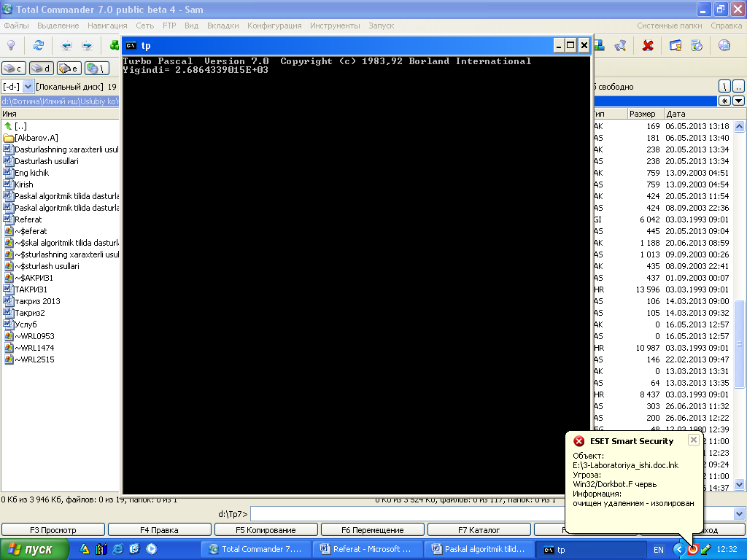This screenshot has height=560, width=747.
Task: Expand the command line history dropdown
Action: point(739,514)
